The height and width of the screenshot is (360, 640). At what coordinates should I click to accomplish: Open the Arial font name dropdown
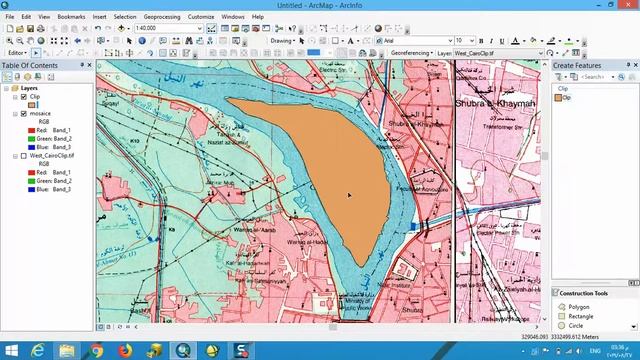pos(450,41)
